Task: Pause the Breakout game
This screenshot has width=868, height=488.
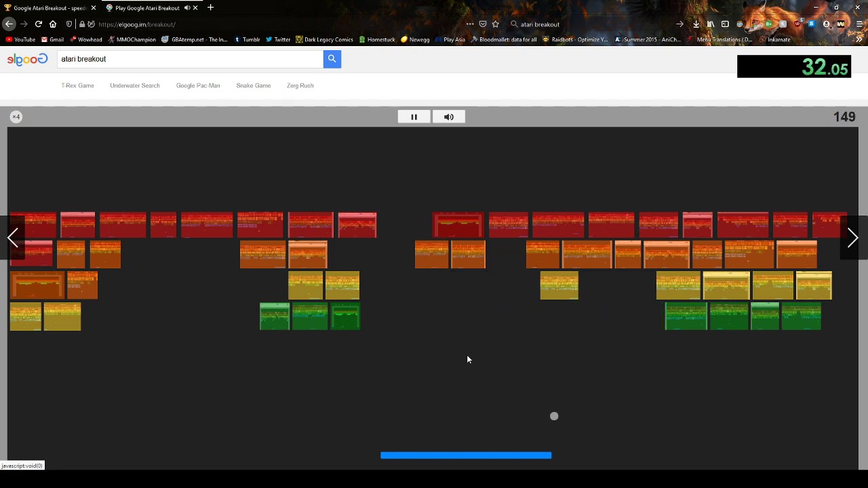Action: coord(414,117)
